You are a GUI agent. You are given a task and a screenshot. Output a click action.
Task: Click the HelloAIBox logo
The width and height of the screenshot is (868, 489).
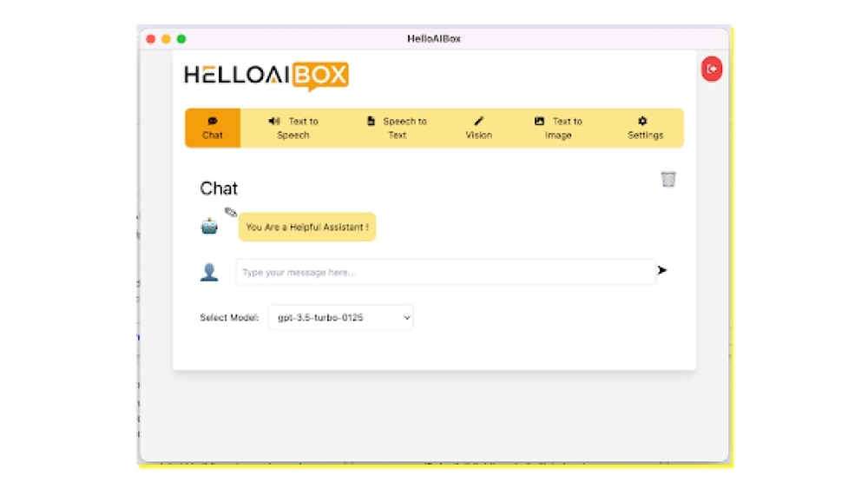click(266, 76)
